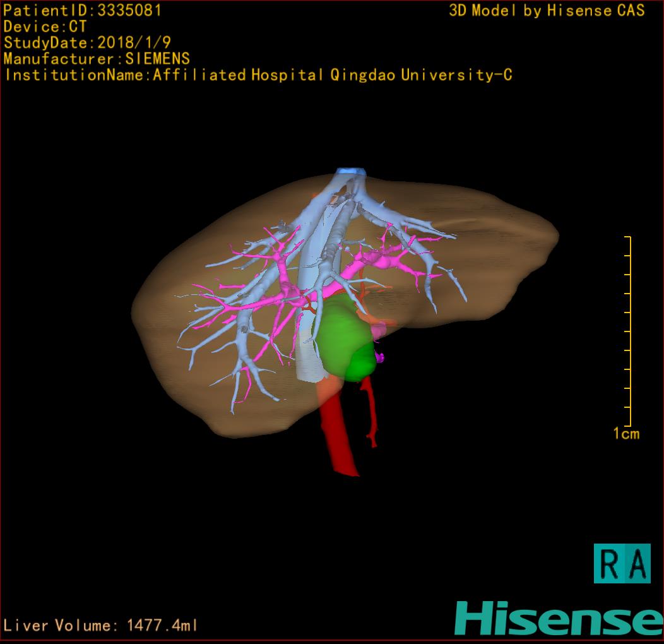This screenshot has height=644, width=664.
Task: Click the 3D Model by Hisense CAS text
Action: [547, 10]
